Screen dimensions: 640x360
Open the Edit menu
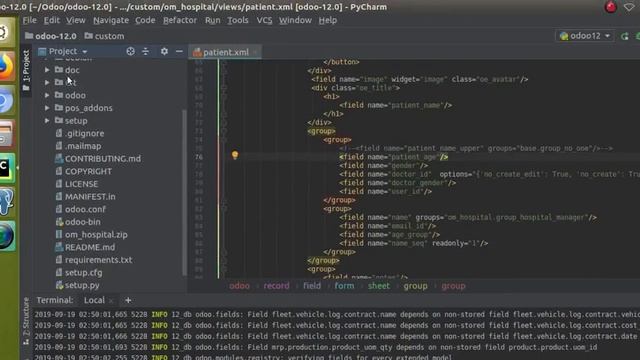52,20
